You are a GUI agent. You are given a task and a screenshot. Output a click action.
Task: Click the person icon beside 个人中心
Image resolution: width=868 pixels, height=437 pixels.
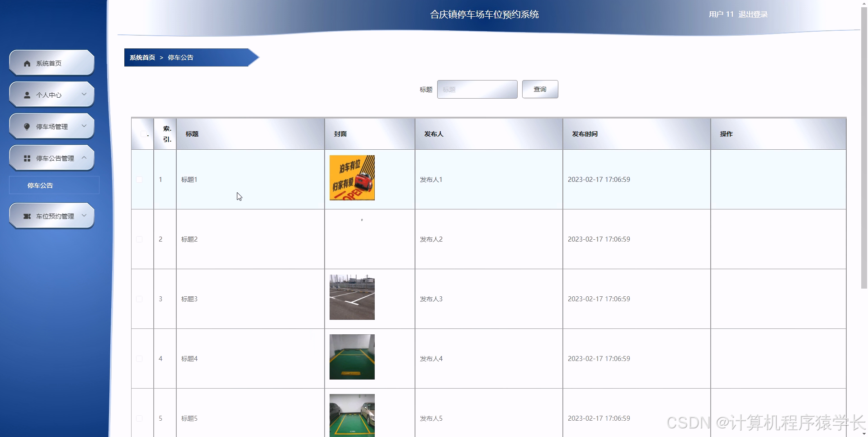click(x=27, y=95)
